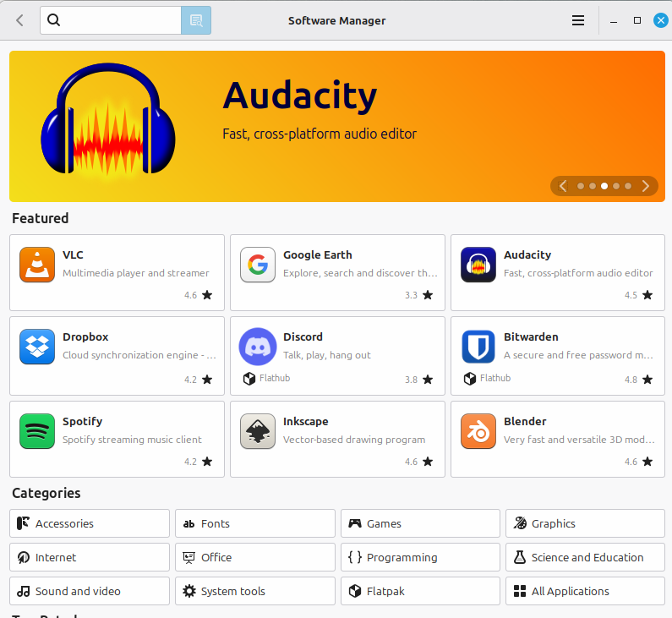Image resolution: width=672 pixels, height=618 pixels.
Task: Open the Fonts category
Action: (x=255, y=523)
